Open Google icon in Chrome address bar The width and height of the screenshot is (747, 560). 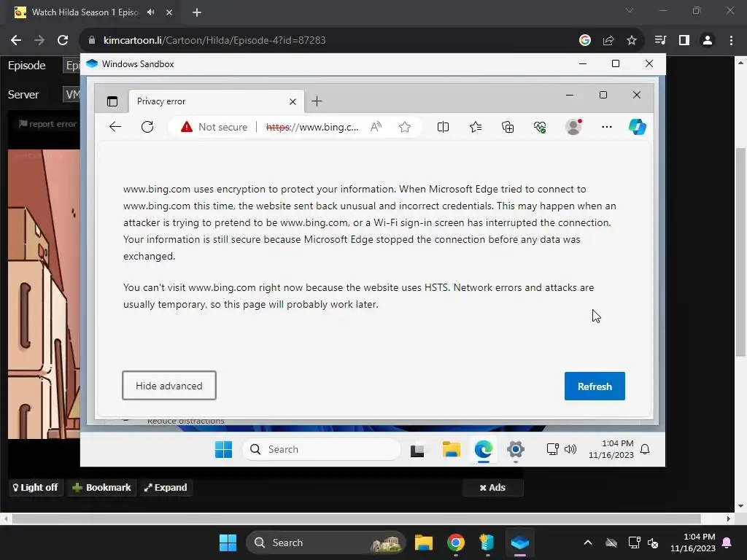point(585,40)
